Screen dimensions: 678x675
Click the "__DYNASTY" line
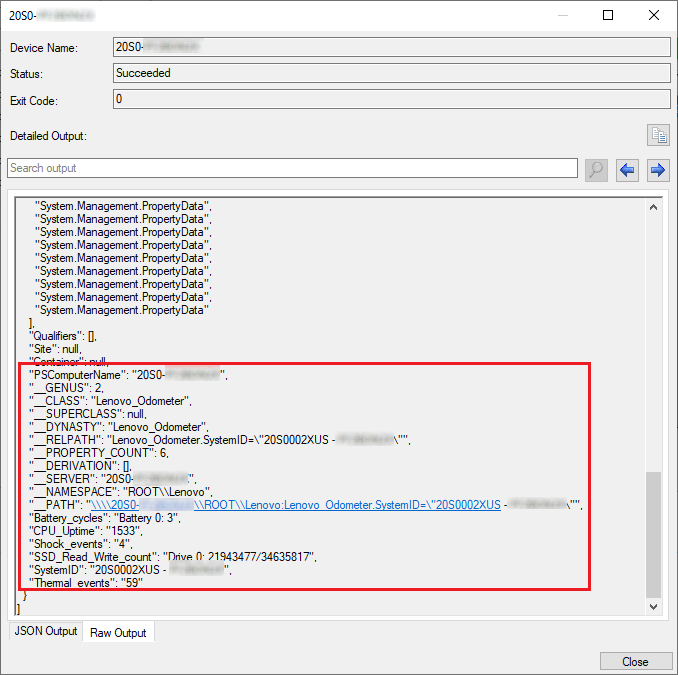click(x=118, y=427)
